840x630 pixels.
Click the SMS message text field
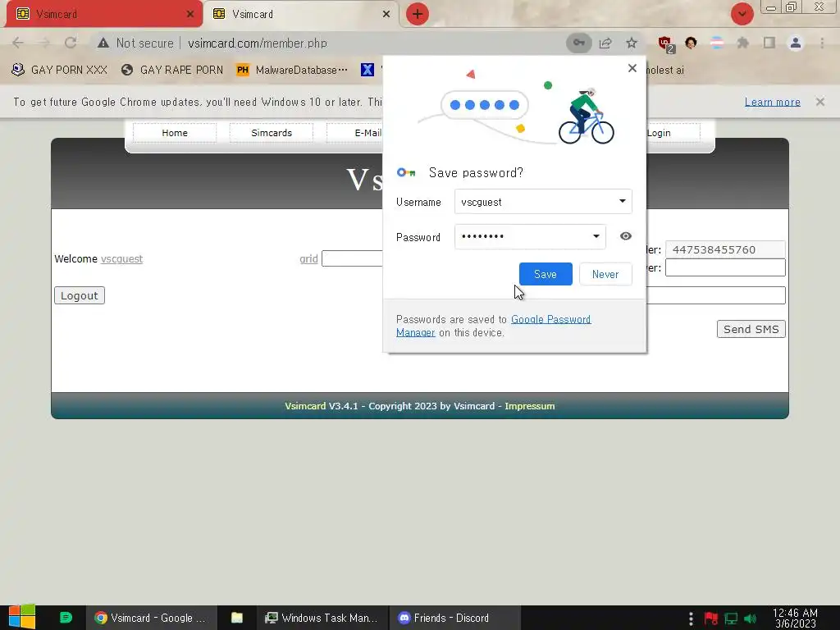[715, 295]
